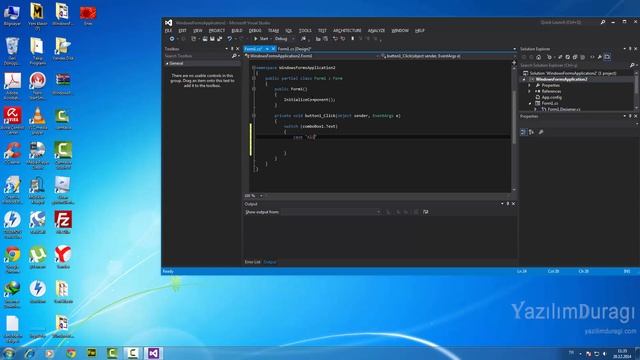Toggle word wrap icon in Output panel

426,212
